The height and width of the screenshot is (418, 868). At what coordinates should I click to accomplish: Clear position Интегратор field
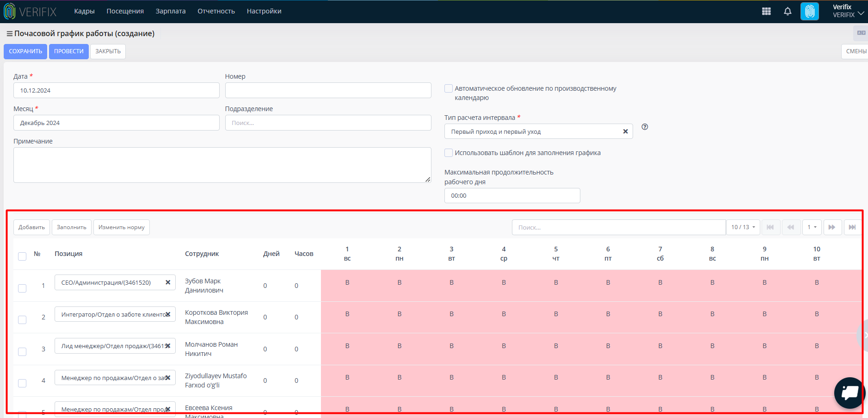tap(168, 314)
